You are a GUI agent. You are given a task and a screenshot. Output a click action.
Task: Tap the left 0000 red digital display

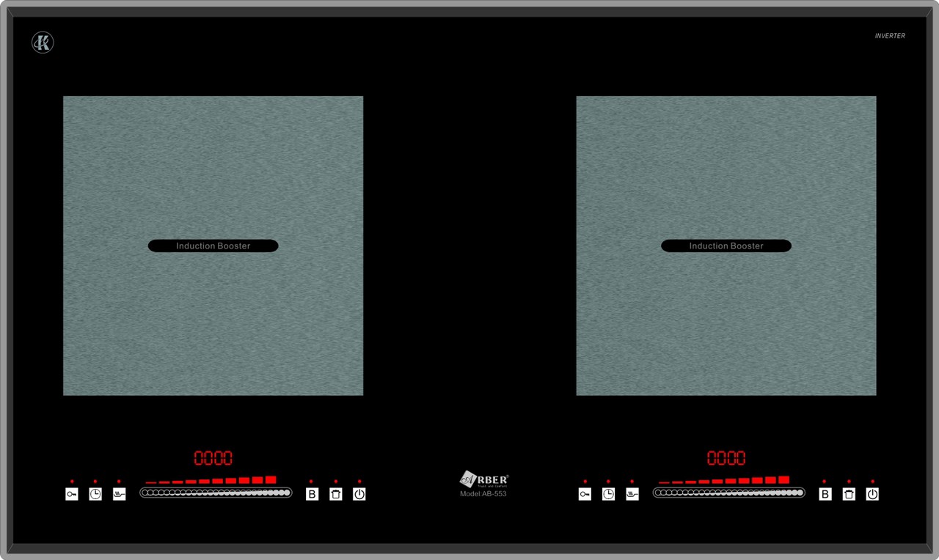pyautogui.click(x=213, y=458)
